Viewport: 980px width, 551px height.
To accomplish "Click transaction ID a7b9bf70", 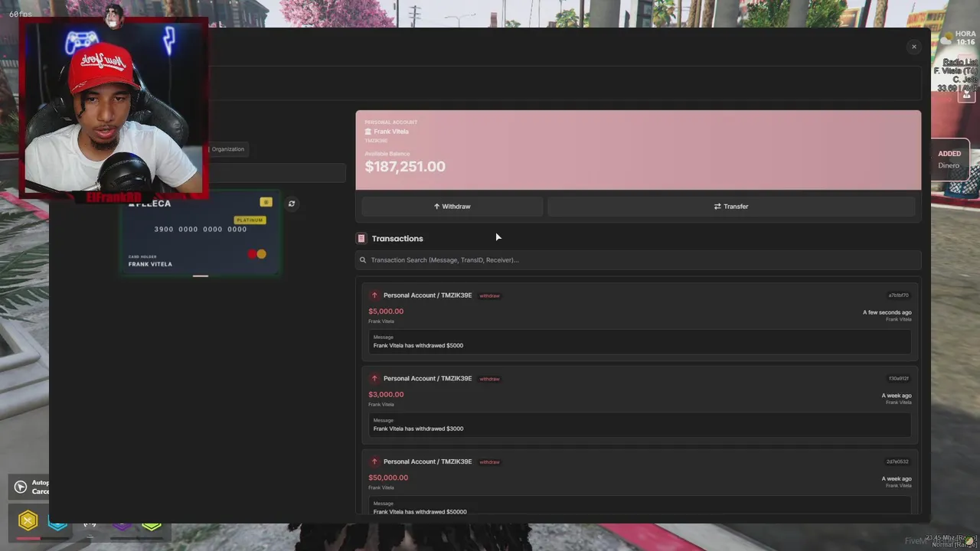I will (898, 295).
